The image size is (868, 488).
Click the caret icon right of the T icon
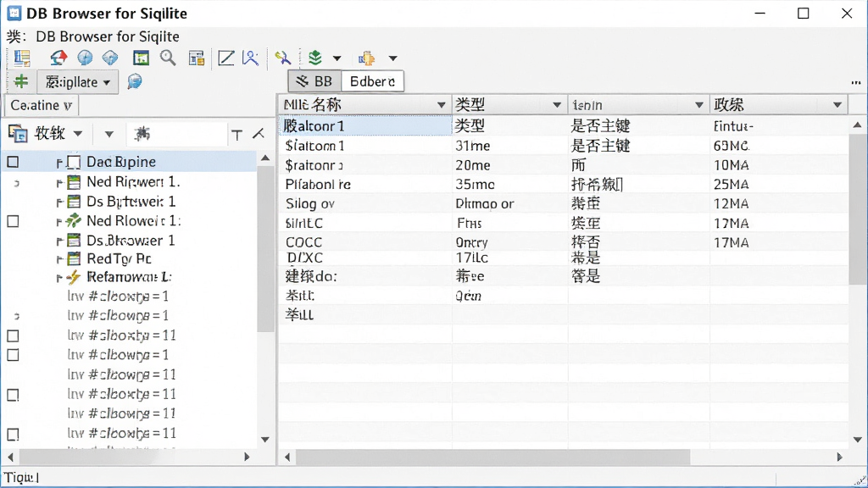[x=259, y=134]
